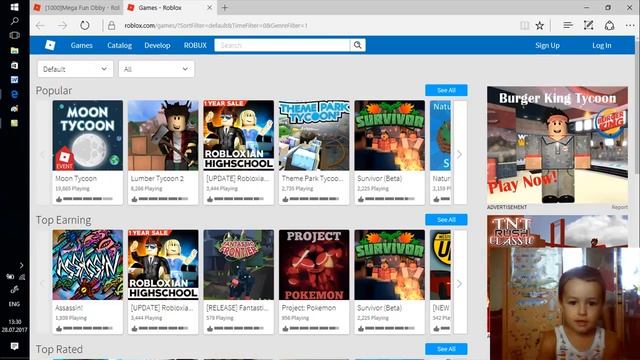The image size is (640, 360).
Task: Open the action center notification icon
Action: (14, 346)
